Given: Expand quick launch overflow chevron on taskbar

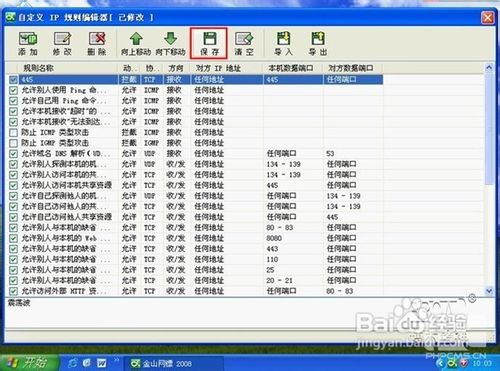Looking at the screenshot, I should 116,360.
